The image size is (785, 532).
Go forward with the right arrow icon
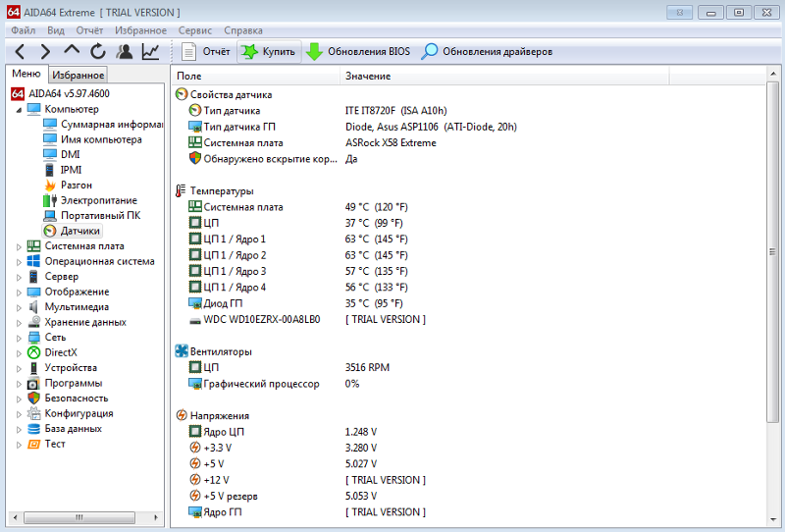coord(45,51)
